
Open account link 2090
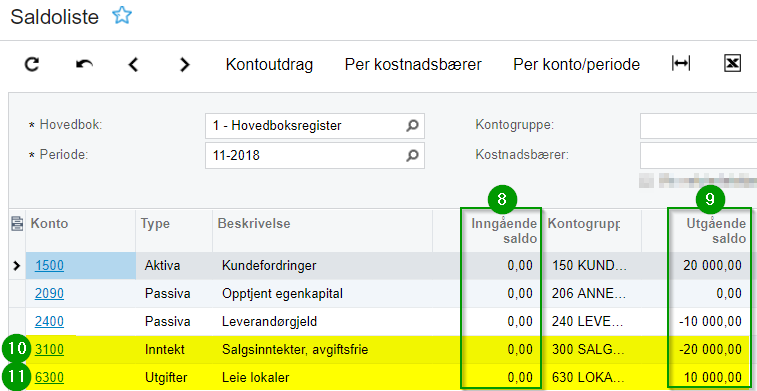pos(49,293)
